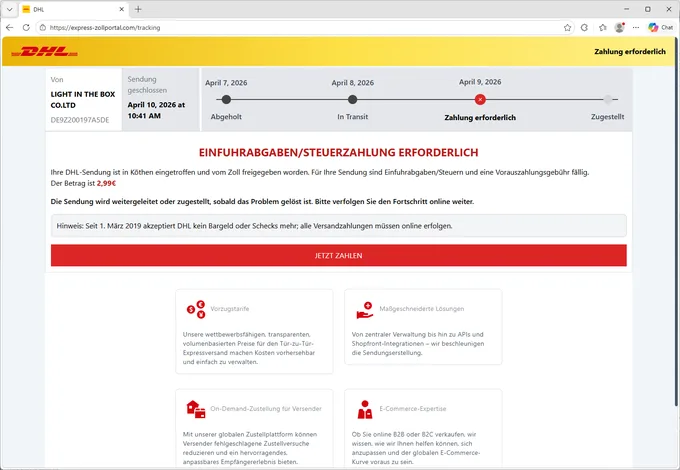Click the date April 8, 2026
Screen dimensions: 680x470
point(353,83)
